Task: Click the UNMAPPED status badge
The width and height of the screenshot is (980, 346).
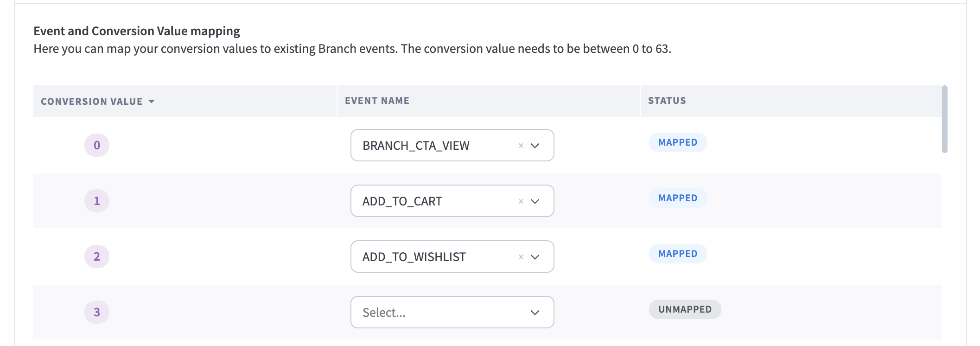Action: tap(685, 309)
